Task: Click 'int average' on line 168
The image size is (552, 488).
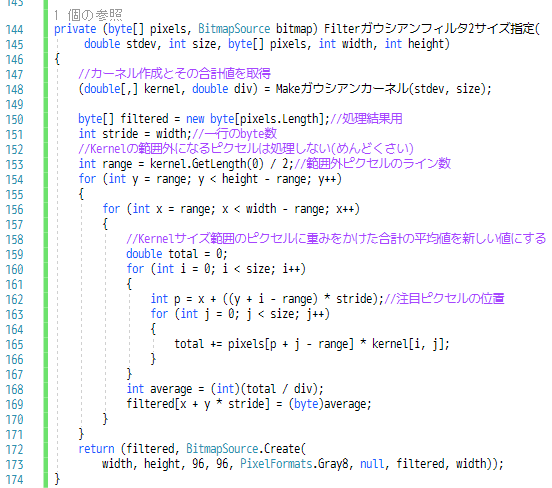Action: pos(159,389)
